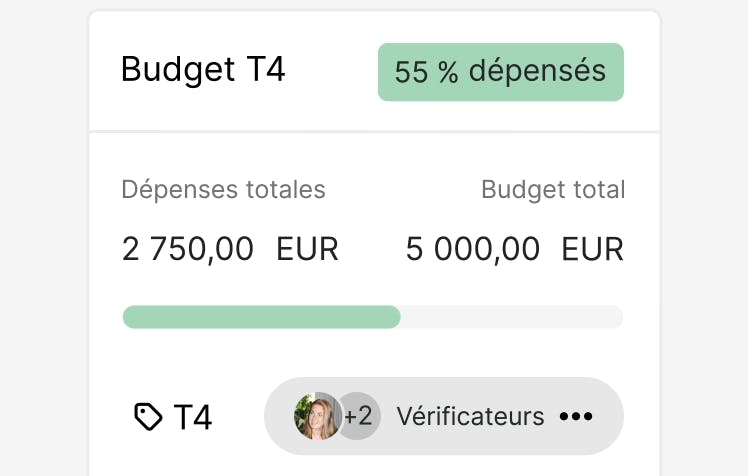Click the reviewer's avatar photo
Image resolution: width=748 pixels, height=476 pixels.
pyautogui.click(x=316, y=416)
